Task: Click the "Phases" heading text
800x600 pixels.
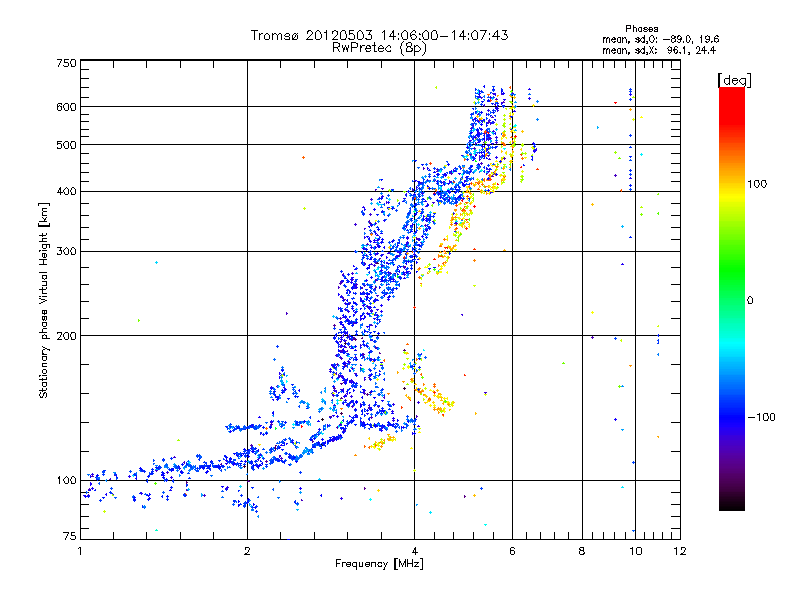Action: [x=641, y=29]
